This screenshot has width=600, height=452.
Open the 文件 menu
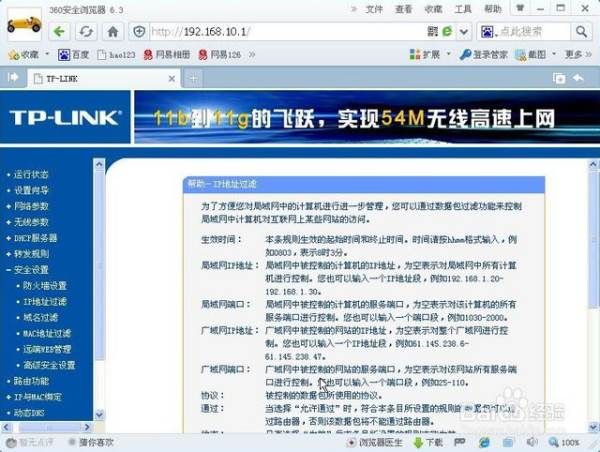click(374, 9)
